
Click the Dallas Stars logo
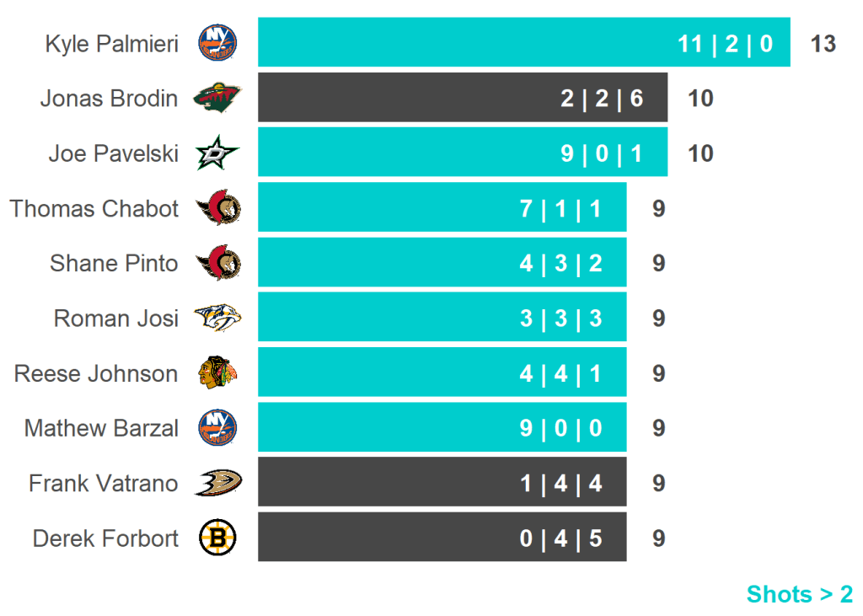(x=217, y=153)
